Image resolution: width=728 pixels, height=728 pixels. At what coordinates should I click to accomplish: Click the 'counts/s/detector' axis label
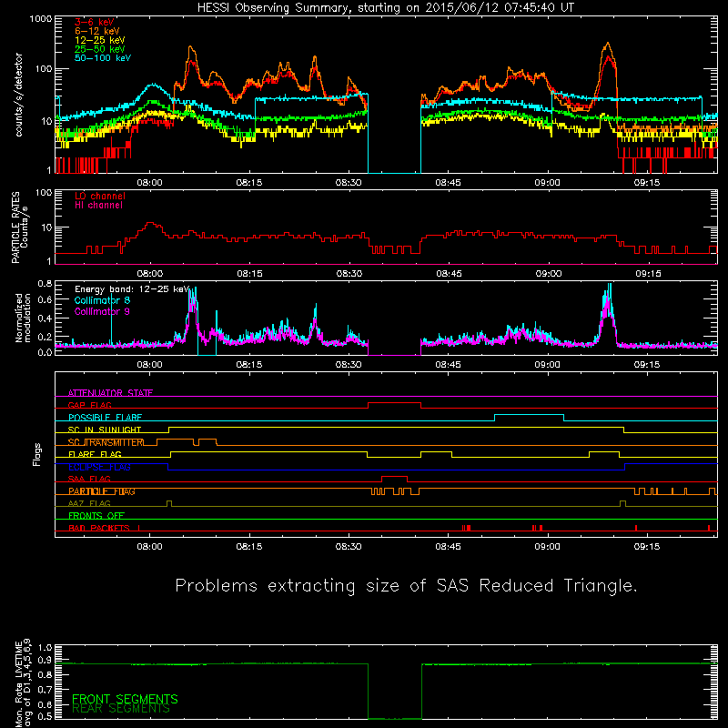pyautogui.click(x=18, y=95)
